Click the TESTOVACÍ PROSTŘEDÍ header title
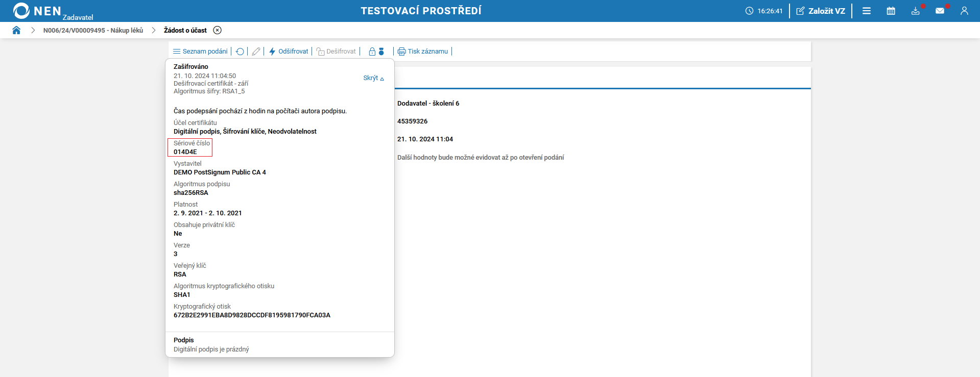The image size is (980, 377). pyautogui.click(x=421, y=11)
